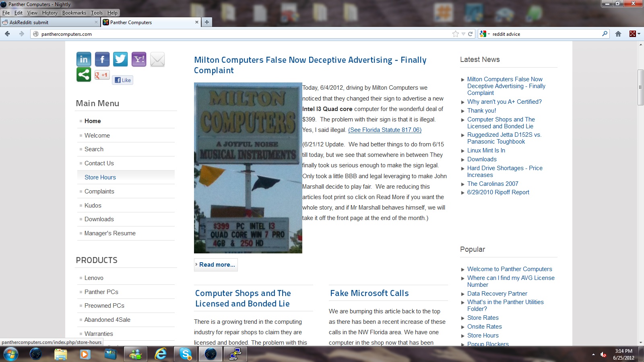The image size is (644, 362).
Task: Go forward with browser forward arrow
Action: coord(22,34)
